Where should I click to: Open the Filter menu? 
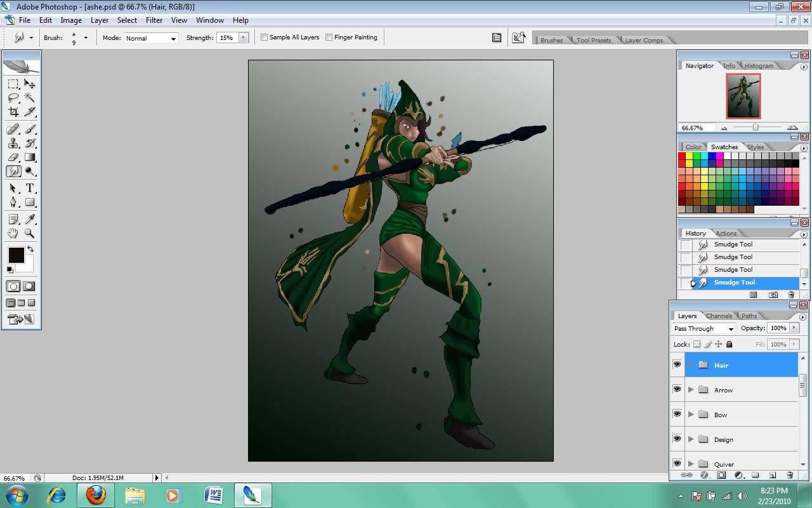[154, 20]
